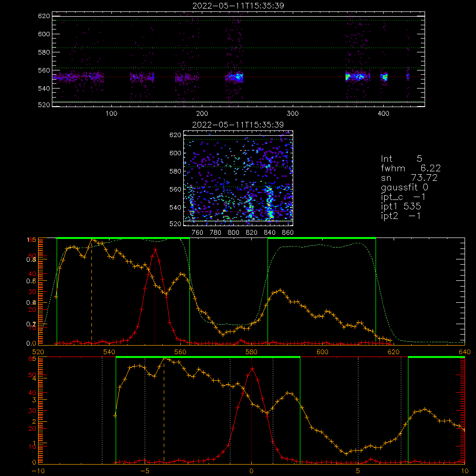This screenshot has width=476, height=476.
Task: Select the 'ipt2 -1' readout
Action: (x=401, y=216)
